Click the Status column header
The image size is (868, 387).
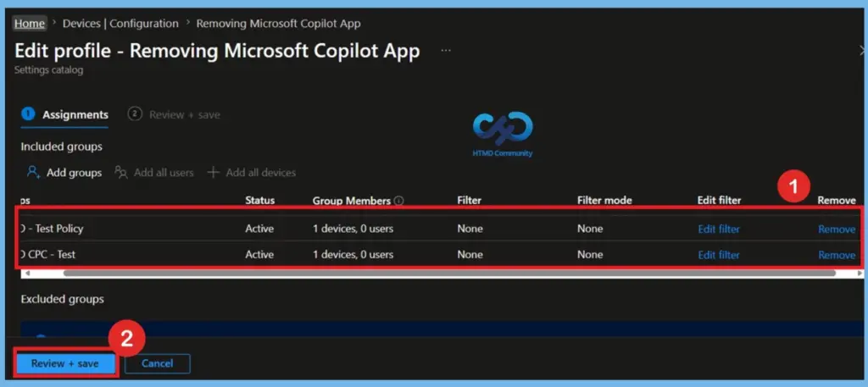259,200
